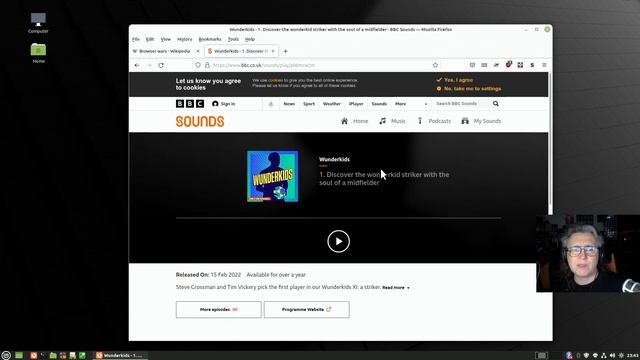Open Sounds Home navigation
Screen dimensions: 640x360
pos(354,121)
